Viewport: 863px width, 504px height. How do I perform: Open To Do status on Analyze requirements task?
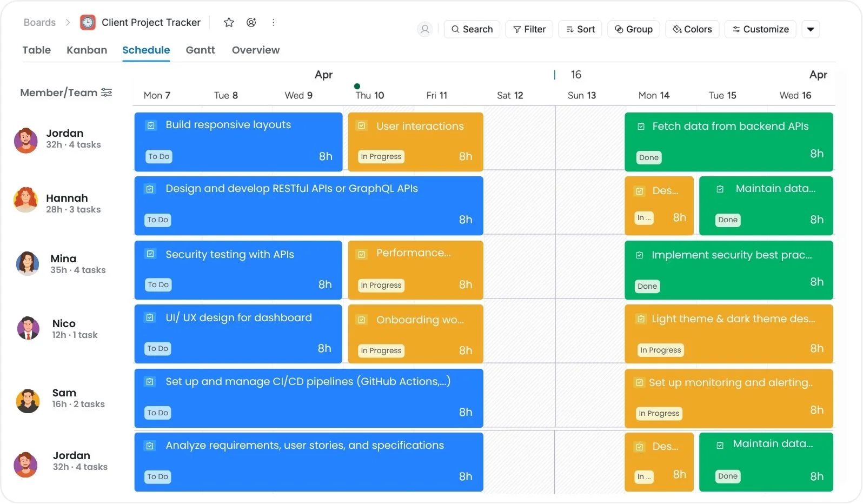pos(158,477)
